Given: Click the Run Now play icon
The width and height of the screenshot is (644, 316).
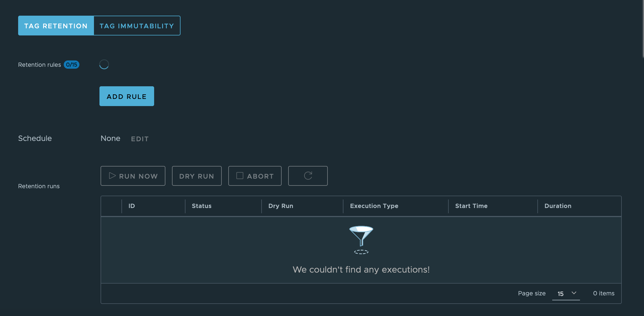Looking at the screenshot, I should (x=112, y=176).
